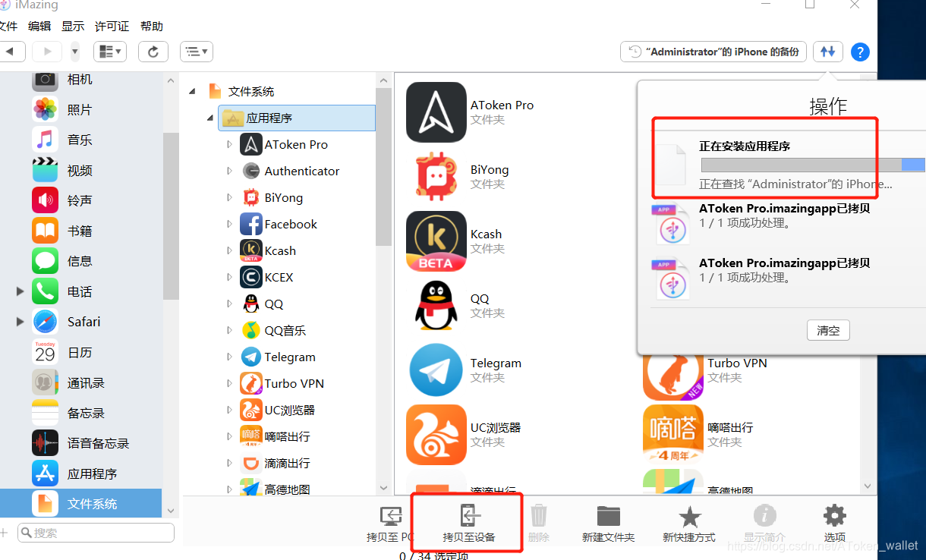Toggle the operations transfer arrows button
Viewport: 926px width, 560px height.
[827, 52]
